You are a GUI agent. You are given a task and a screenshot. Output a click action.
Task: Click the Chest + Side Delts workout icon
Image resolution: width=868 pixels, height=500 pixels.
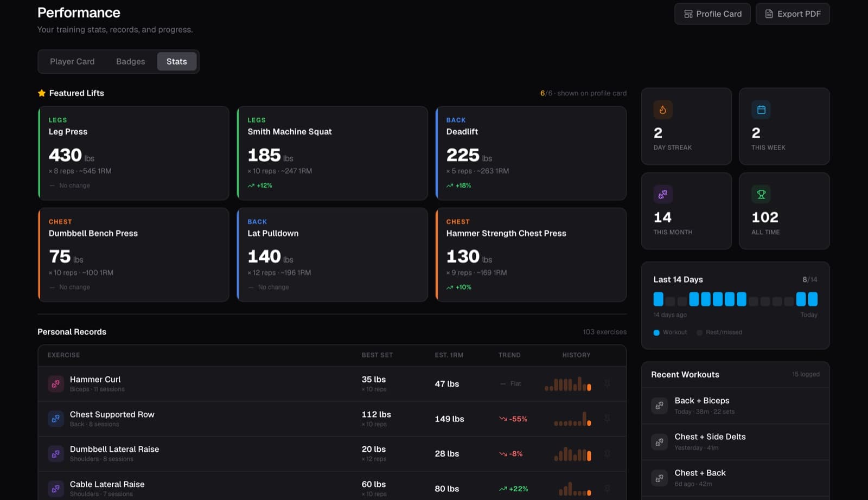click(x=659, y=442)
